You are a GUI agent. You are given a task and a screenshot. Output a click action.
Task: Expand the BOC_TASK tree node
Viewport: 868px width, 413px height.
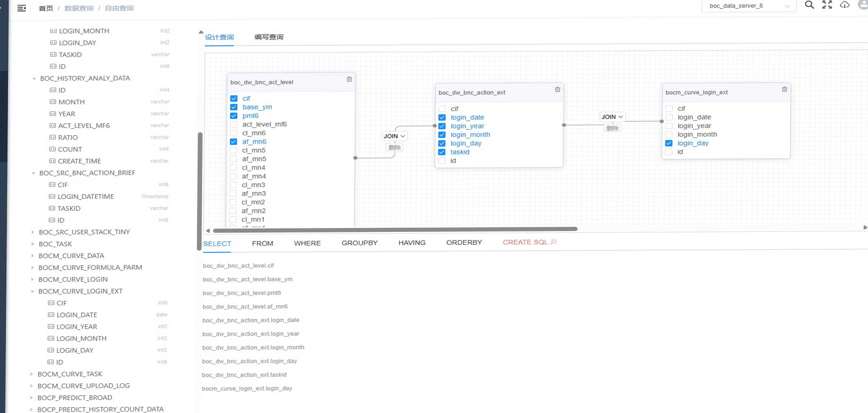33,244
